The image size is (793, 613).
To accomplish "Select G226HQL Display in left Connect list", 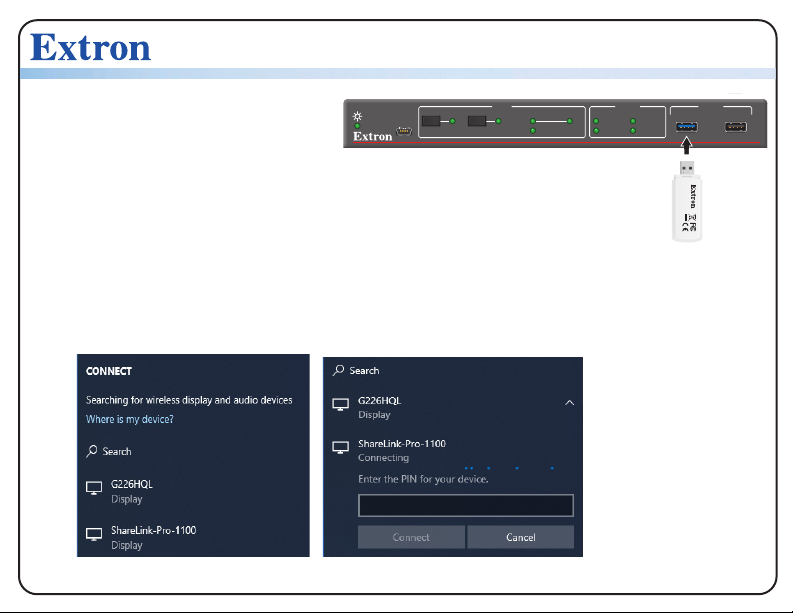I will point(193,491).
